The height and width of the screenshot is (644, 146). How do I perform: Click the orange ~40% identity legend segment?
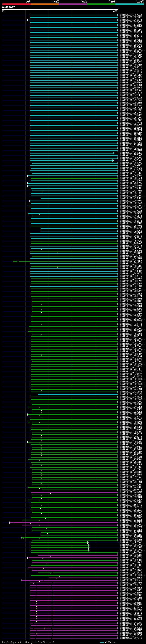click(45, 4)
